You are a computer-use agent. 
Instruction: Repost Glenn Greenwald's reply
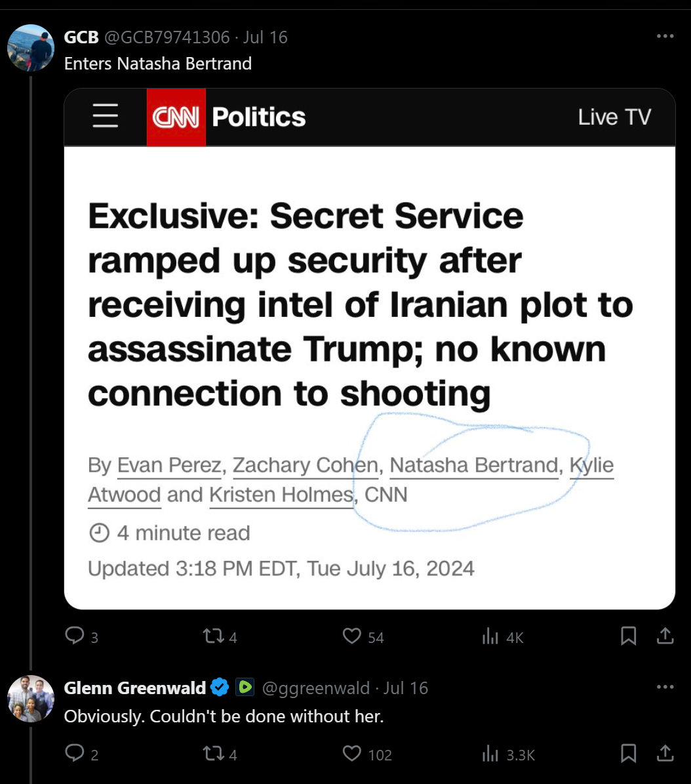coord(212,753)
